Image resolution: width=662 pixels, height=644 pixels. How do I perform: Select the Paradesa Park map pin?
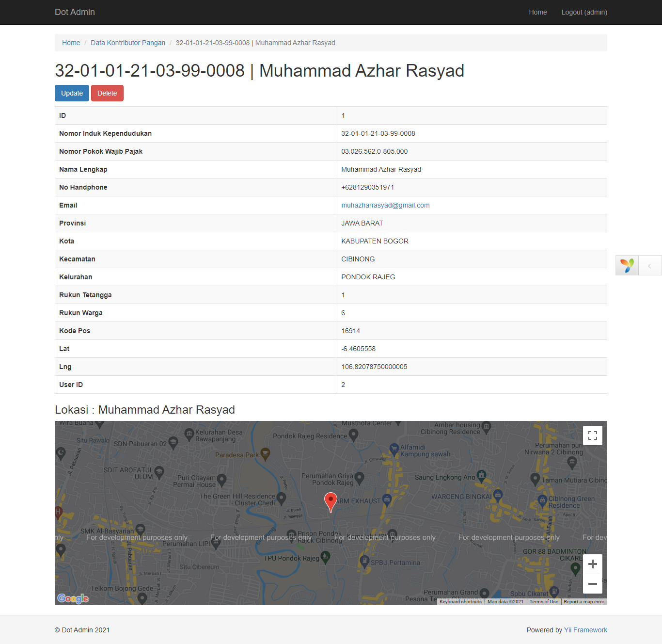(x=265, y=454)
